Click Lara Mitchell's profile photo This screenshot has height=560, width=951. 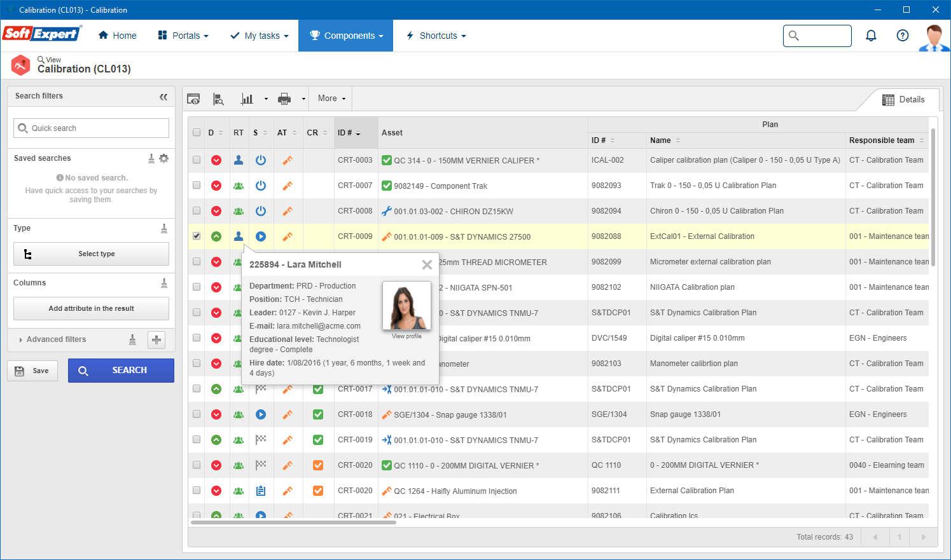tap(406, 306)
